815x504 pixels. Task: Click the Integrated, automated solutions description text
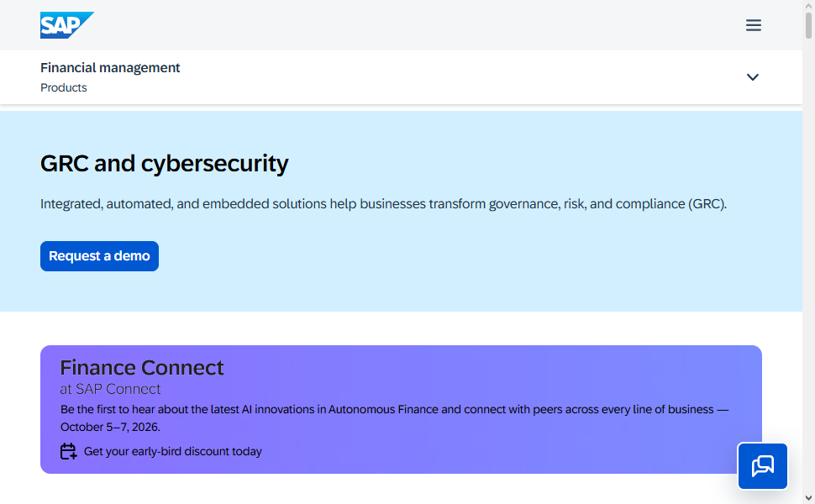point(383,203)
